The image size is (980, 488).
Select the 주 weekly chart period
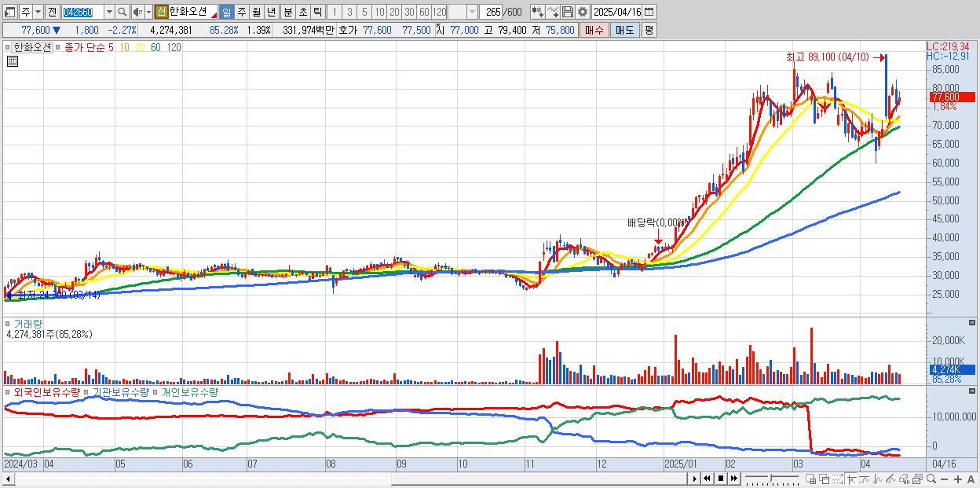pos(241,12)
